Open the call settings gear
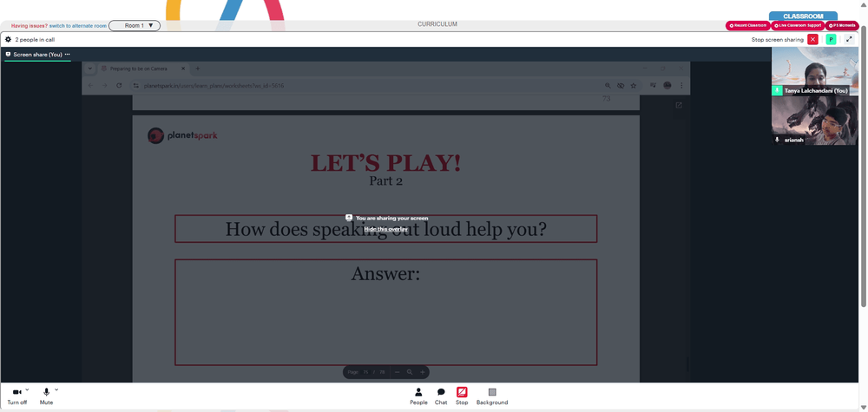 point(9,40)
